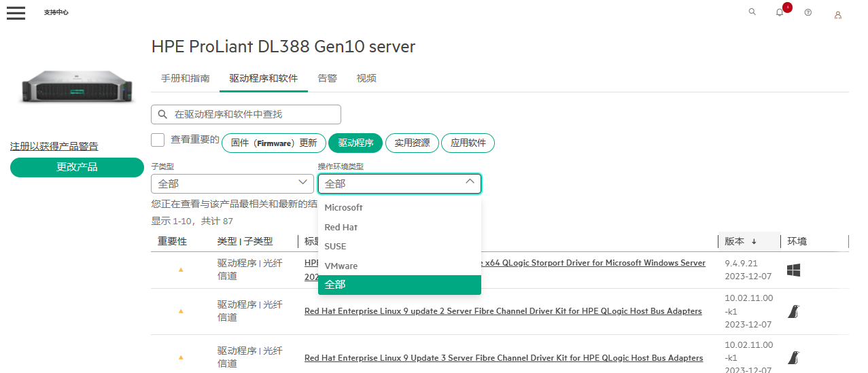Click the Linux penguin icon in second row

793,311
